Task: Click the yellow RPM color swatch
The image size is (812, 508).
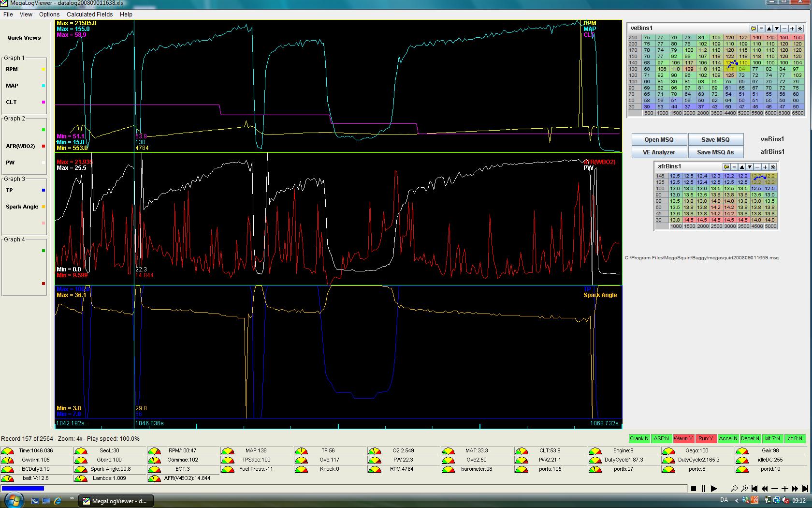Action: tap(43, 69)
